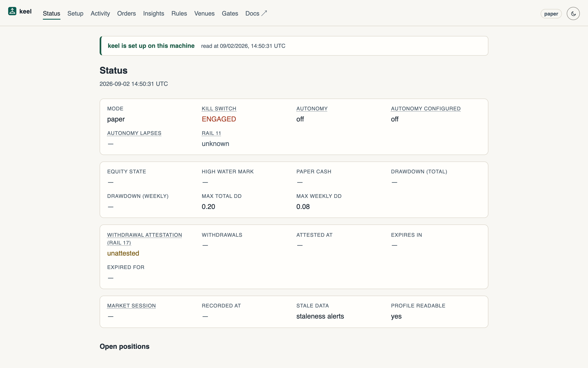Click the unknown value under RAIL 11
Viewport: 588px width, 368px height.
[216, 144]
